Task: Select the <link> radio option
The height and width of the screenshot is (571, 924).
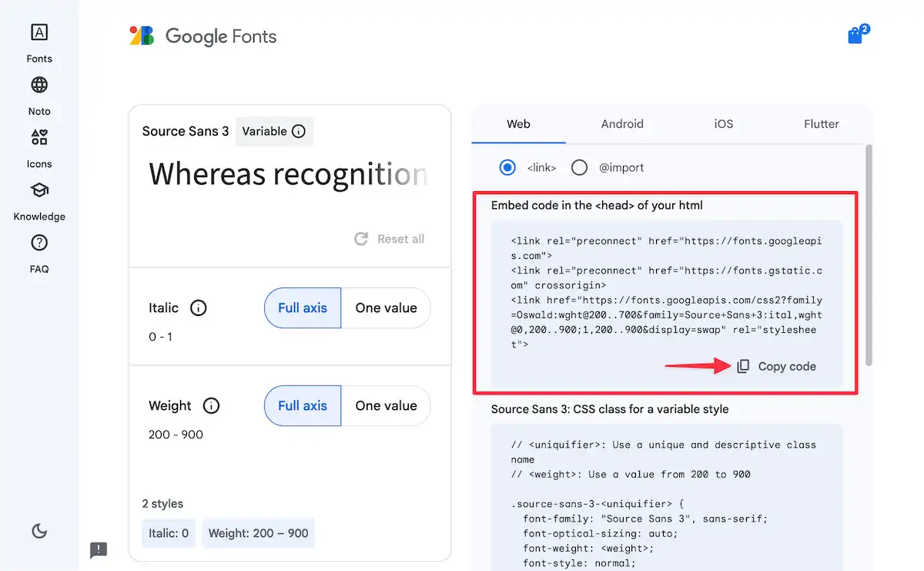Action: (507, 167)
